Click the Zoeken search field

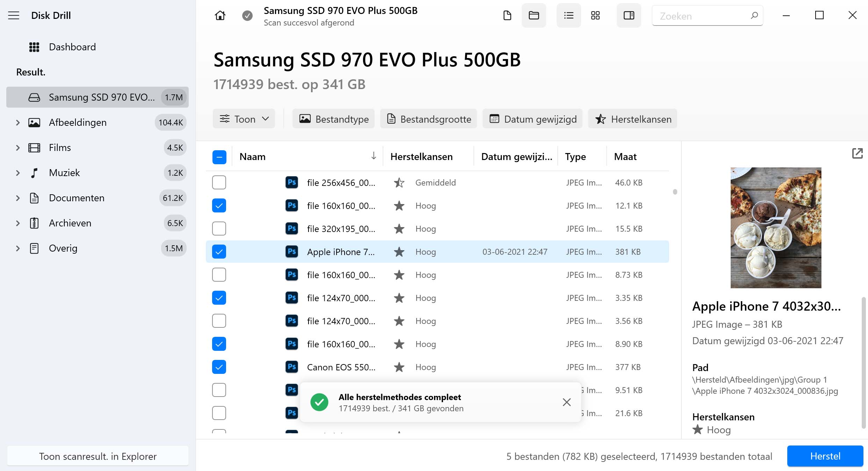point(707,16)
